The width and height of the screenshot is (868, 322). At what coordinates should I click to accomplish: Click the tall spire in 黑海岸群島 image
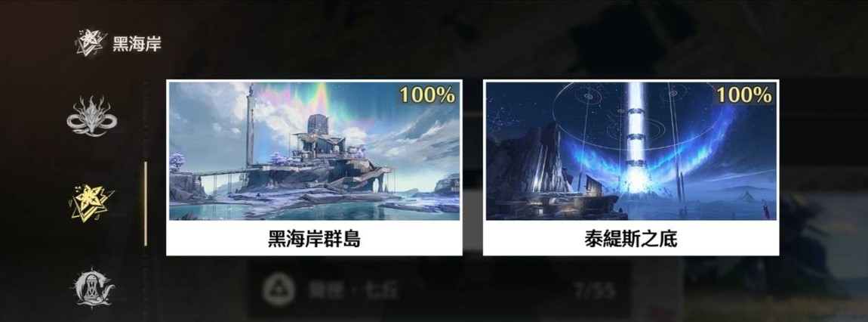click(251, 125)
